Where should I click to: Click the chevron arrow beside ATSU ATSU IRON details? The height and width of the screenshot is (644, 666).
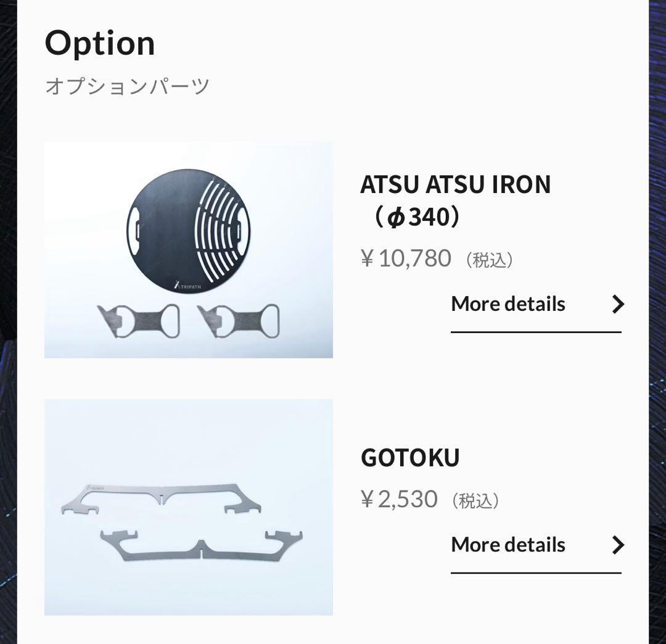[618, 304]
